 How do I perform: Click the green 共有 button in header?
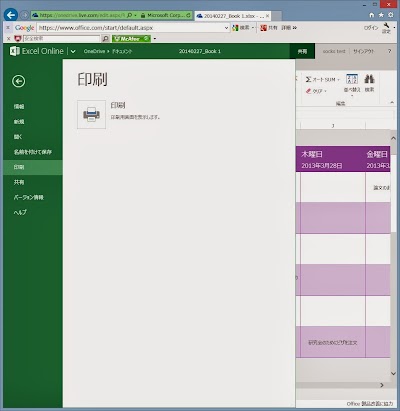click(302, 51)
